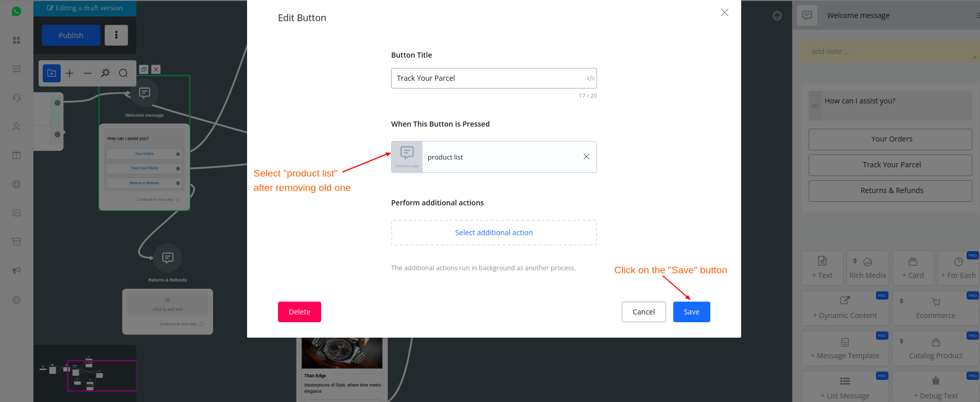Click the auto-arrange sparkle icon
This screenshot has height=402, width=980.
(x=106, y=73)
